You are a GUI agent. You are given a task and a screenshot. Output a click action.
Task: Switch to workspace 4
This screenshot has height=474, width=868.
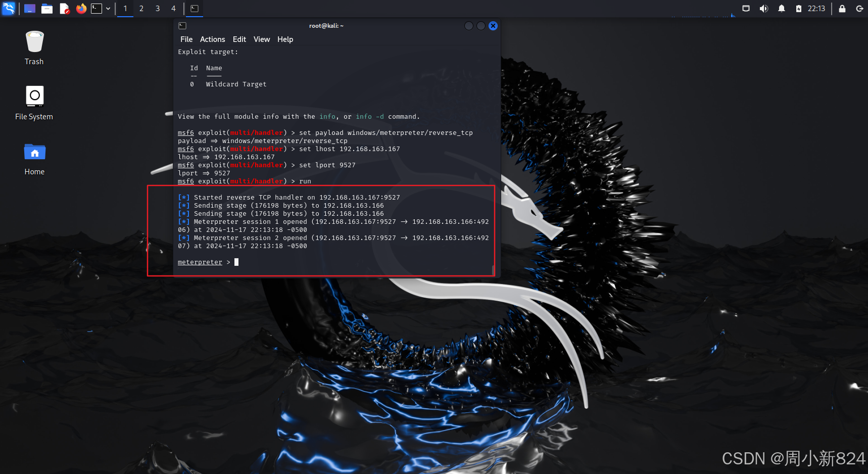[173, 9]
